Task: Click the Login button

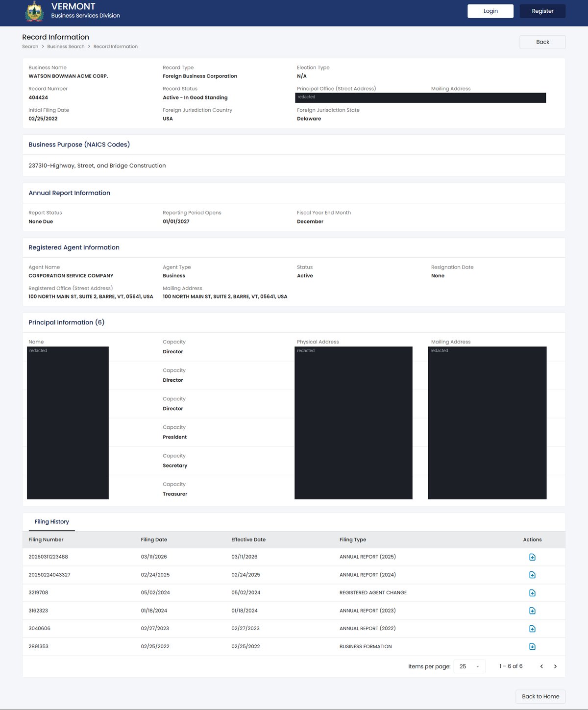Action: coord(490,11)
